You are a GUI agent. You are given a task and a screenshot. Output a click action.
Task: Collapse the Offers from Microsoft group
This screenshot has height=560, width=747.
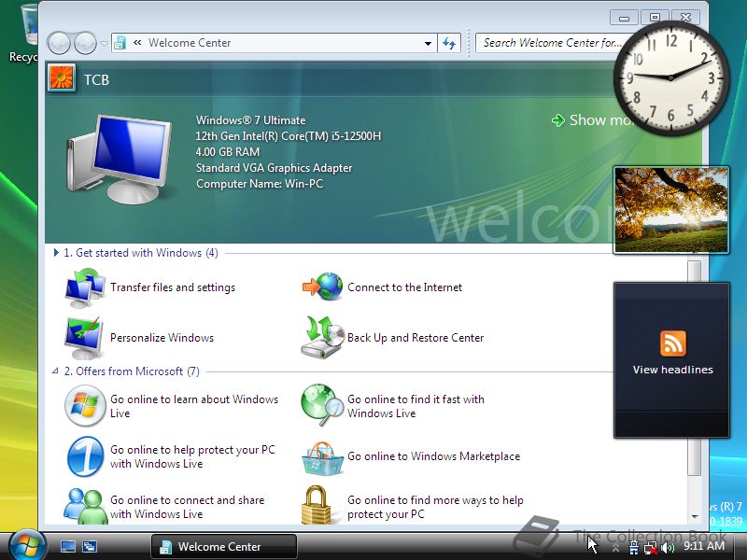coord(56,371)
